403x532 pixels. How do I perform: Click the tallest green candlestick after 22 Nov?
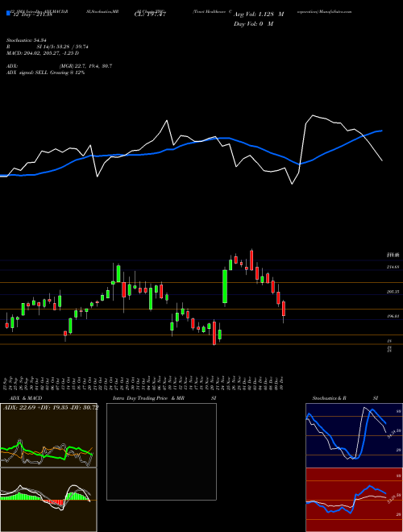click(x=225, y=286)
